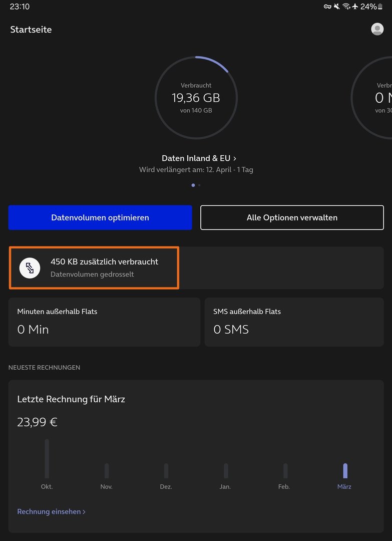Tap the VPN key status icon
Screen dimensions: 392x541
[x=327, y=7]
